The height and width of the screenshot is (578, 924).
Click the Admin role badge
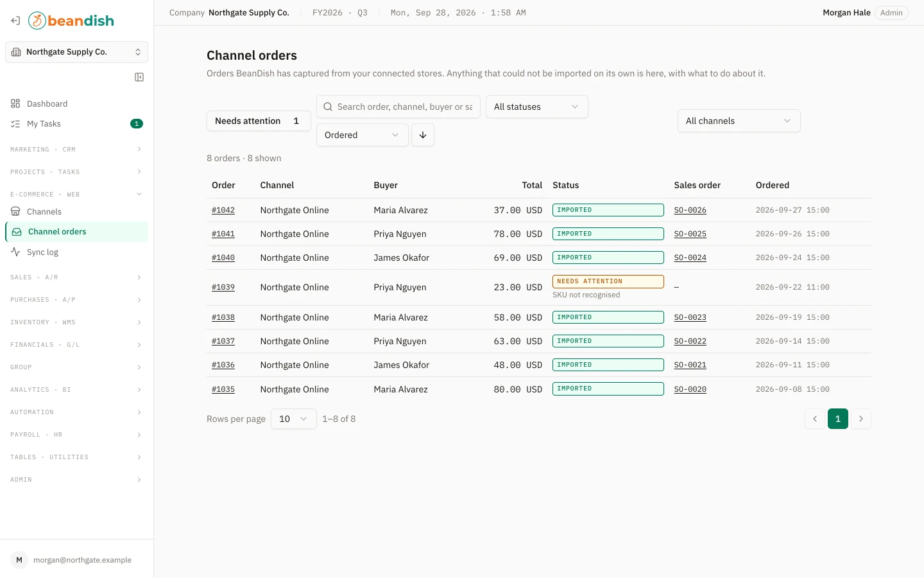pos(891,13)
